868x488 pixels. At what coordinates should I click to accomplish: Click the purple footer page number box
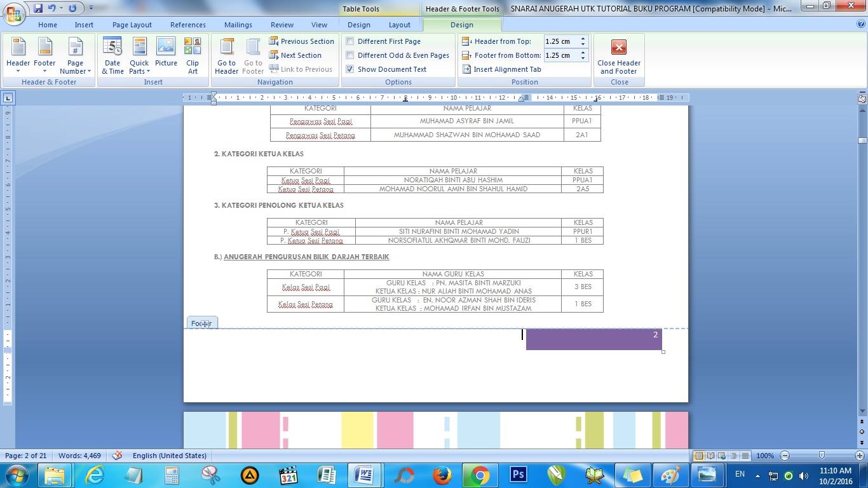[x=594, y=339]
